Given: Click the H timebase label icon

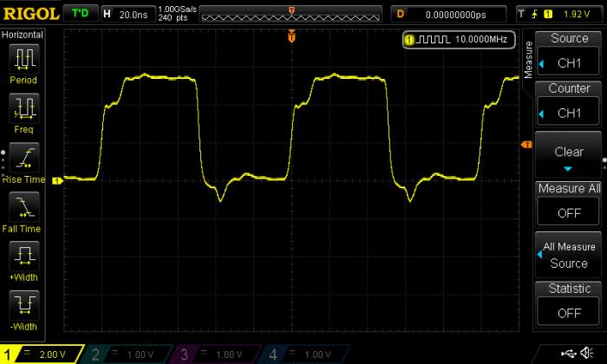Looking at the screenshot, I should pyautogui.click(x=108, y=15).
